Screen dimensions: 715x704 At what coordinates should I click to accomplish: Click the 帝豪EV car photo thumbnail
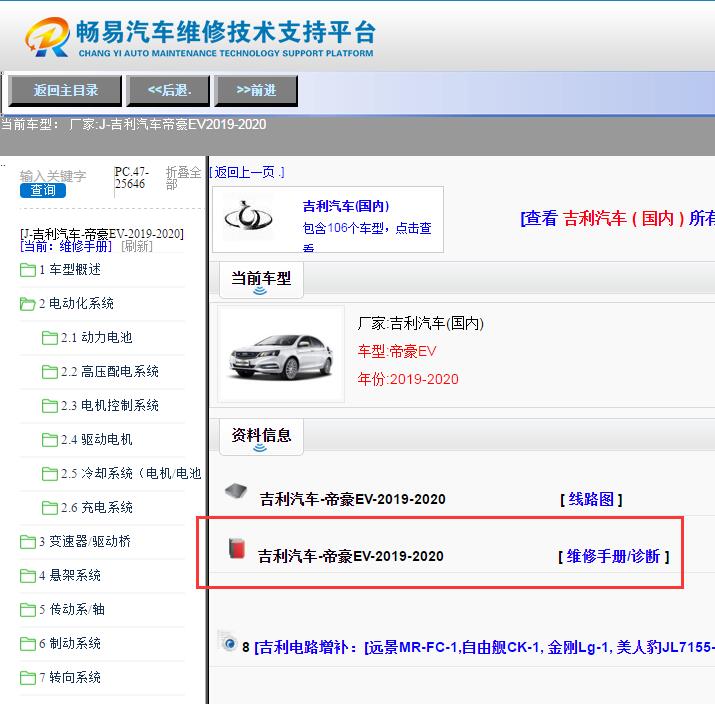(x=281, y=354)
